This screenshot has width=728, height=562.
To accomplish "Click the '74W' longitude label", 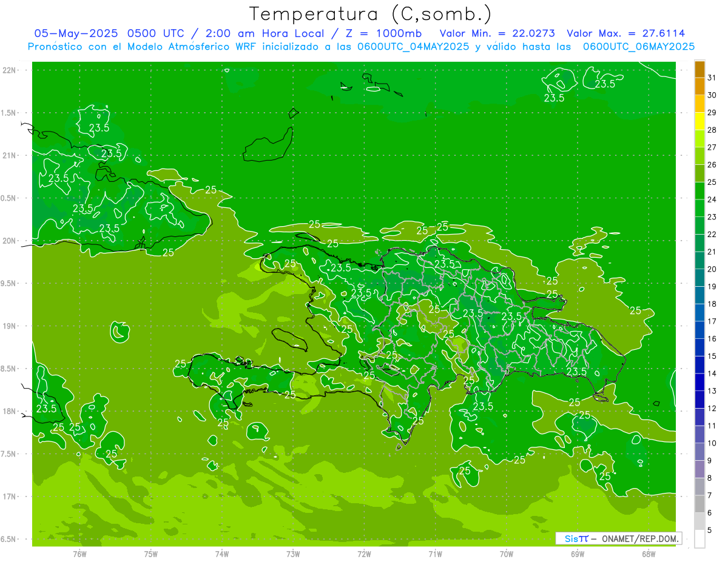I will coord(222,554).
